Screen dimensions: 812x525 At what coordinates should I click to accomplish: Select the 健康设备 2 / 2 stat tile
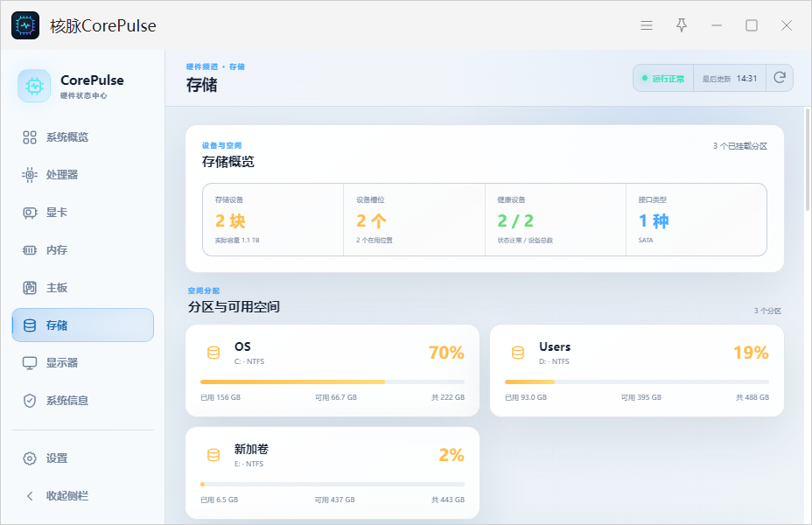(556, 220)
